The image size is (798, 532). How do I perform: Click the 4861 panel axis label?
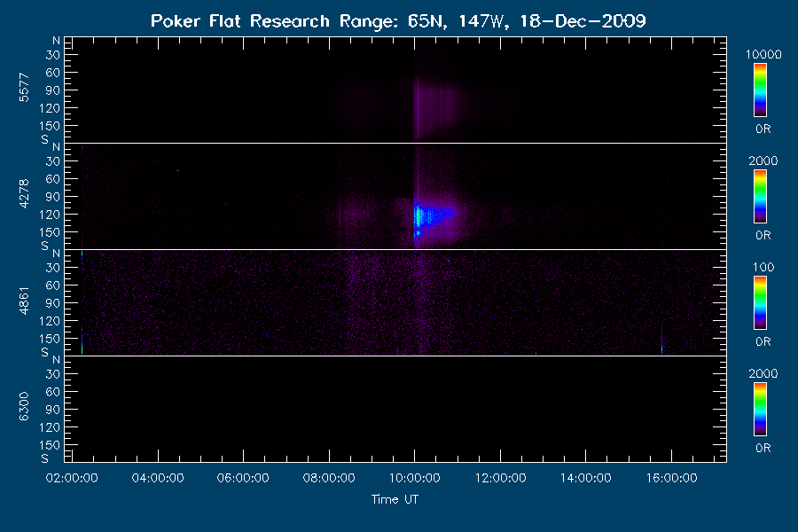click(24, 301)
